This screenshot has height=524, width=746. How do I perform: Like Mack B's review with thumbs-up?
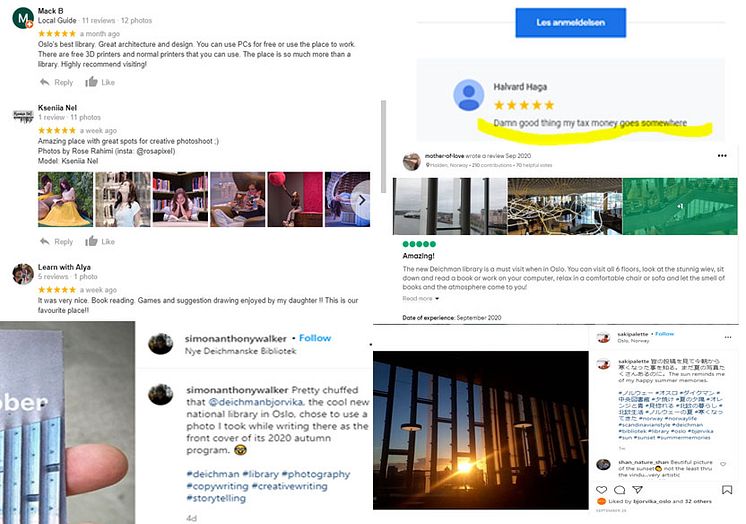(x=91, y=82)
